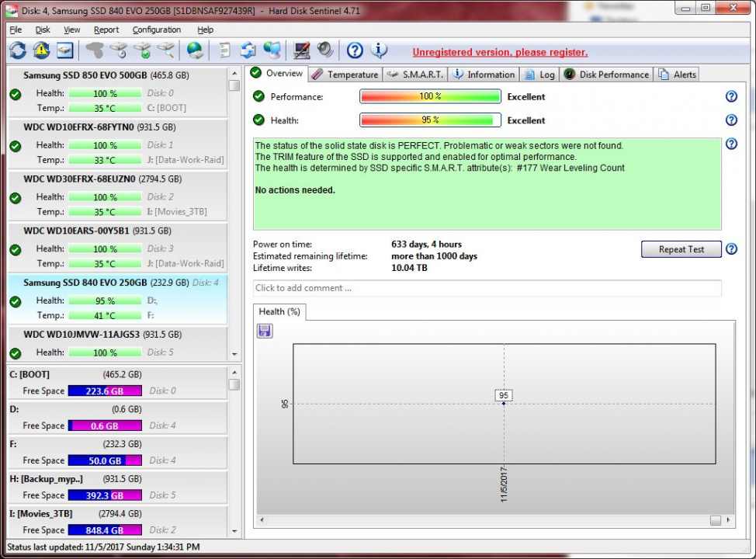Click the Repeat Test button
This screenshot has height=559, width=756.
pyautogui.click(x=681, y=249)
